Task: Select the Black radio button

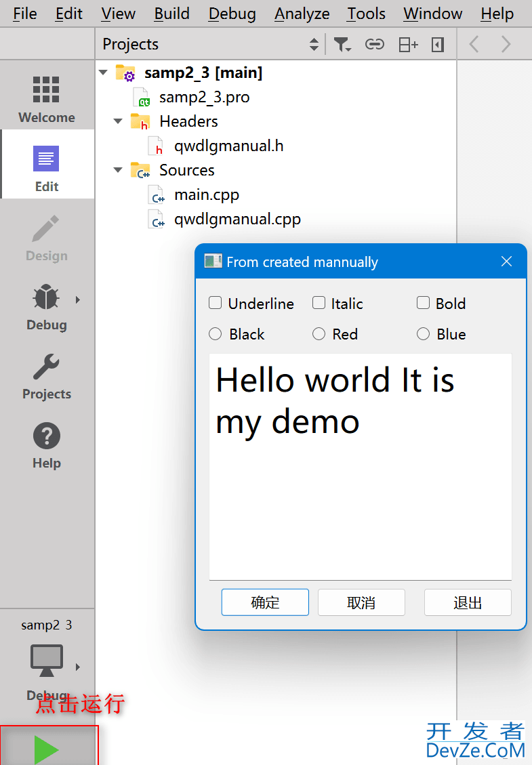Action: [x=216, y=333]
